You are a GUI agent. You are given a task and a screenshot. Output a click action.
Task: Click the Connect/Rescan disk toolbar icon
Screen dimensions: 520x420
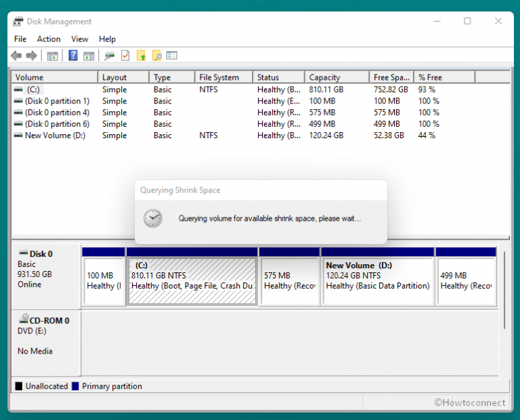(x=109, y=56)
